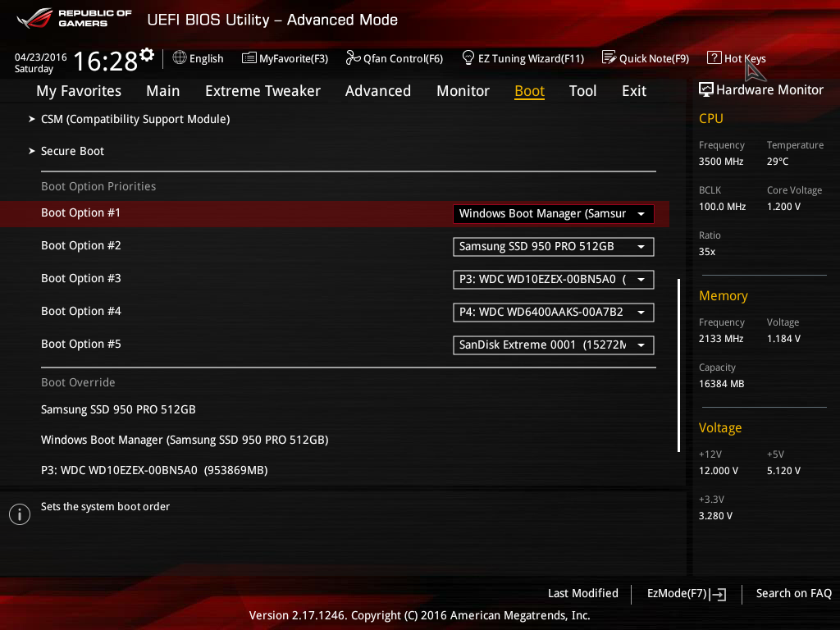The image size is (840, 630).
Task: Open time settings gear icon
Action: (x=147, y=55)
